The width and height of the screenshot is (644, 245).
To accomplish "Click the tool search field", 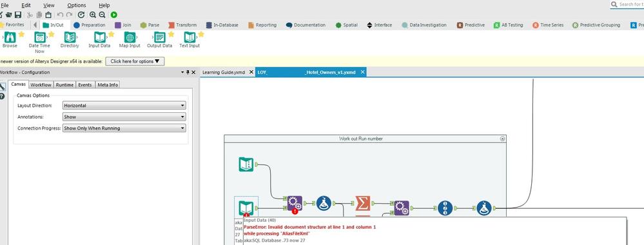I will click(x=627, y=4).
